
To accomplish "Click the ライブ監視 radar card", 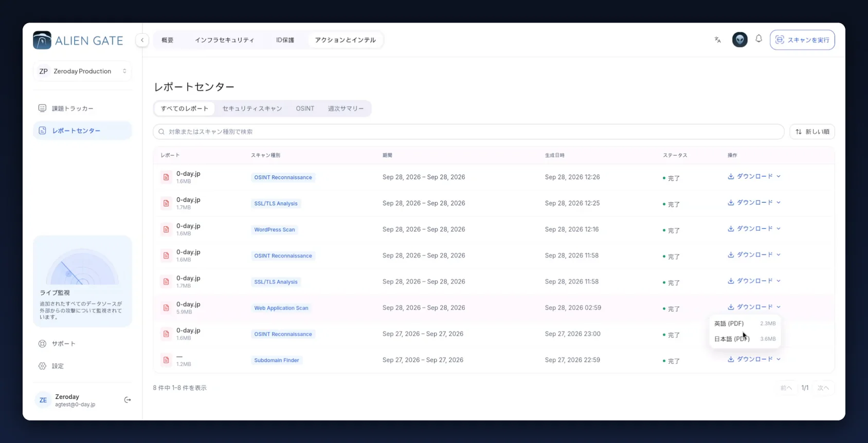I will point(82,281).
